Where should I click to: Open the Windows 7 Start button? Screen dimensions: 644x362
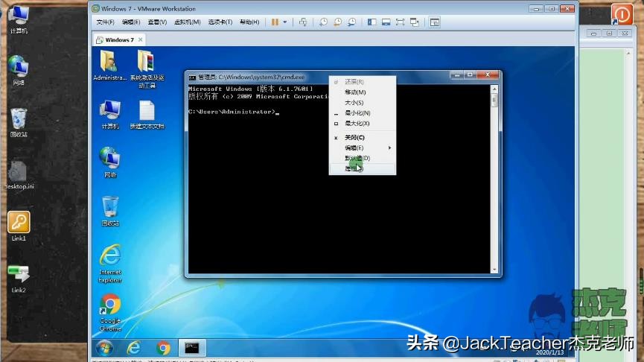tap(105, 348)
